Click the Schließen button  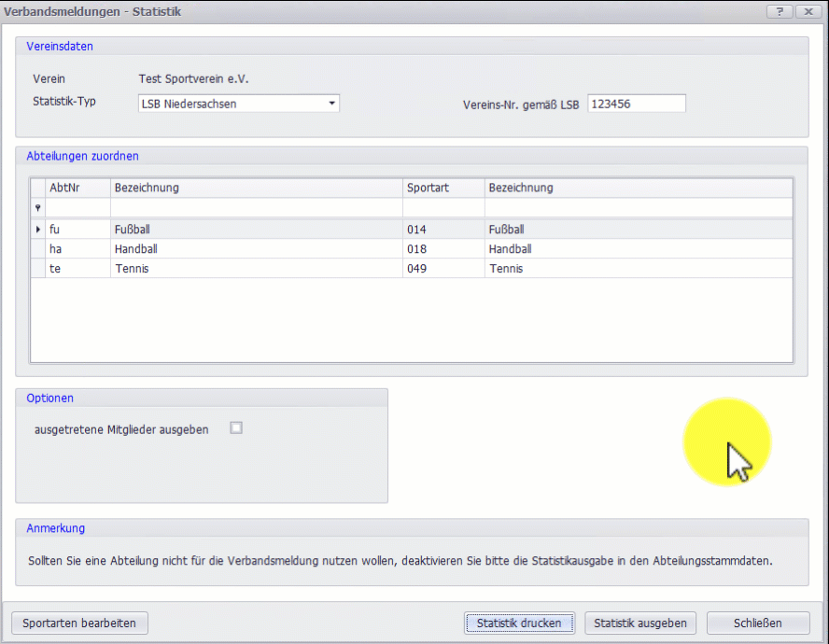(x=757, y=623)
